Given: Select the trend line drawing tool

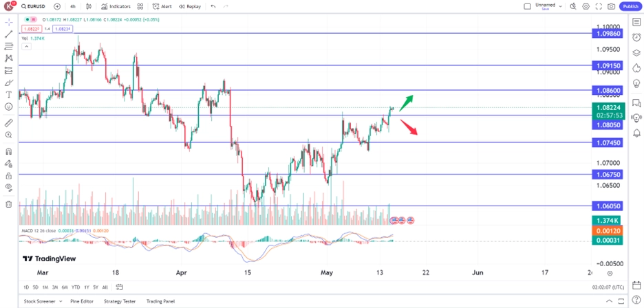Looking at the screenshot, I should [x=9, y=34].
